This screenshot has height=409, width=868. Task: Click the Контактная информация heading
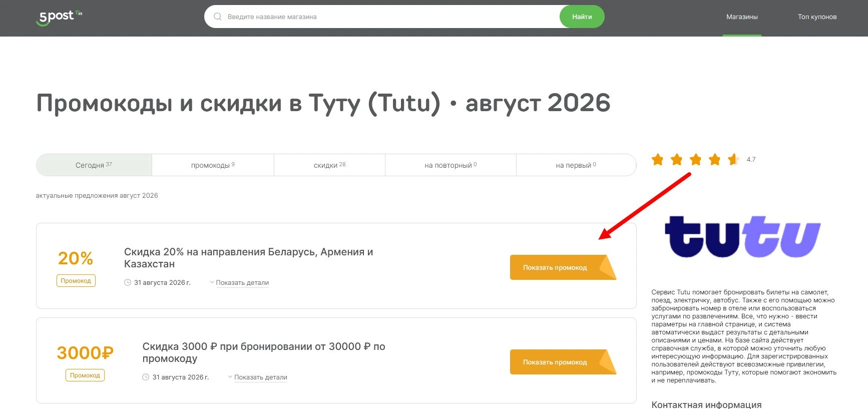point(706,404)
